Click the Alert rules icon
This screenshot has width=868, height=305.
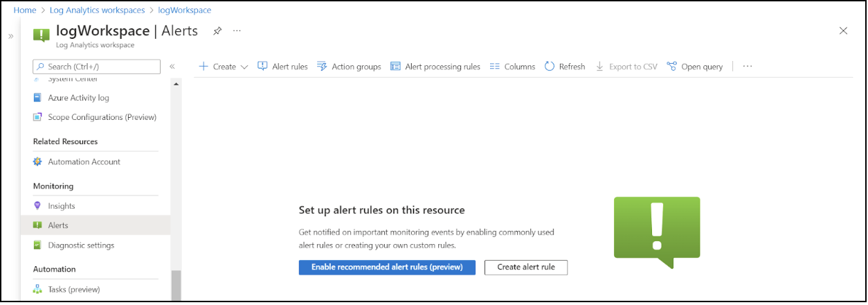(262, 67)
